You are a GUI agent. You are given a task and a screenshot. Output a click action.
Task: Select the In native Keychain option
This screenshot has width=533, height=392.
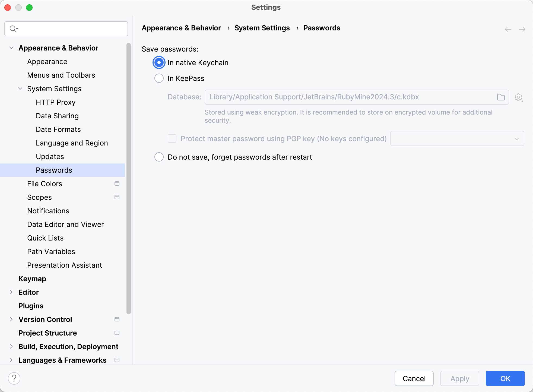[159, 63]
